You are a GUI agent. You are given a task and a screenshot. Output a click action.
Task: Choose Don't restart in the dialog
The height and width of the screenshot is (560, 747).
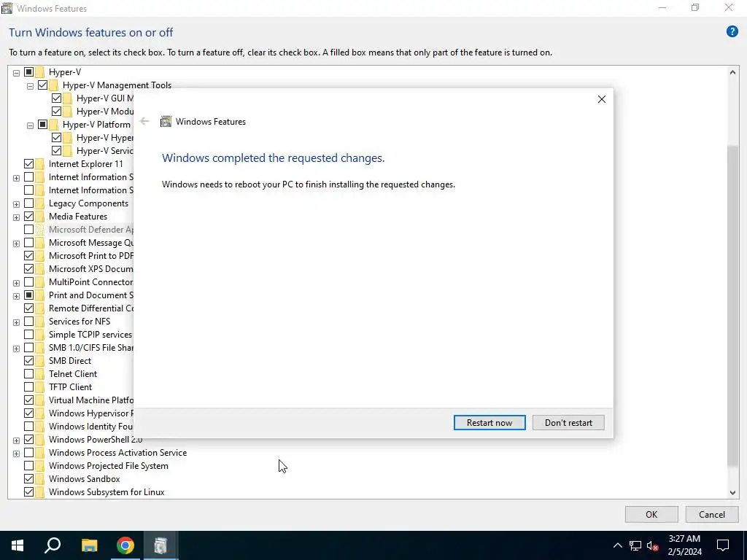pos(568,422)
